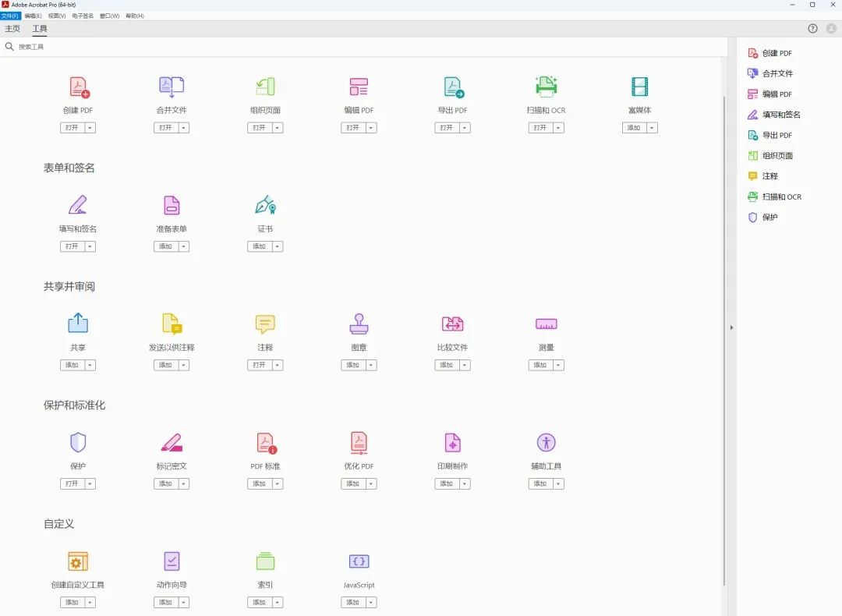Screen dimensions: 842x616
Task: Open 保护 shortcut in right sidebar
Action: pos(763,217)
